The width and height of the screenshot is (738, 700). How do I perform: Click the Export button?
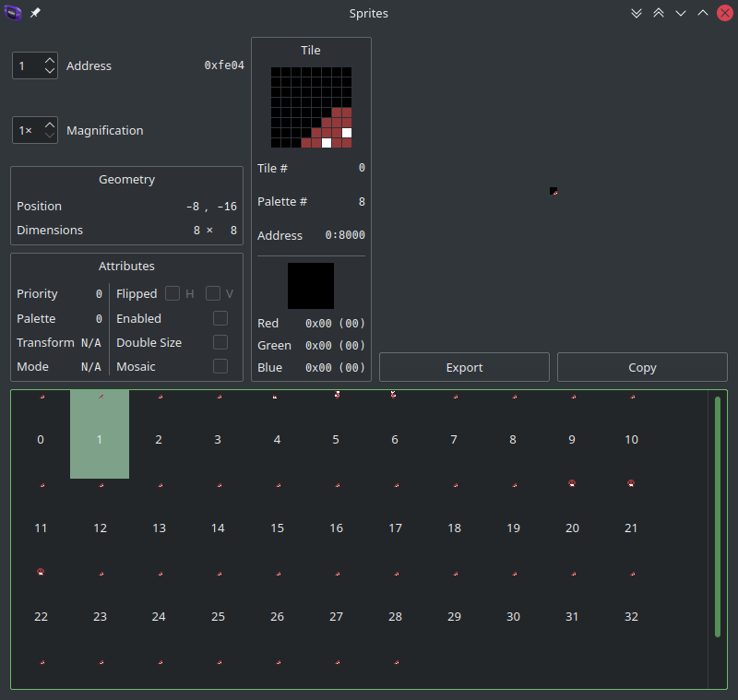tap(463, 366)
